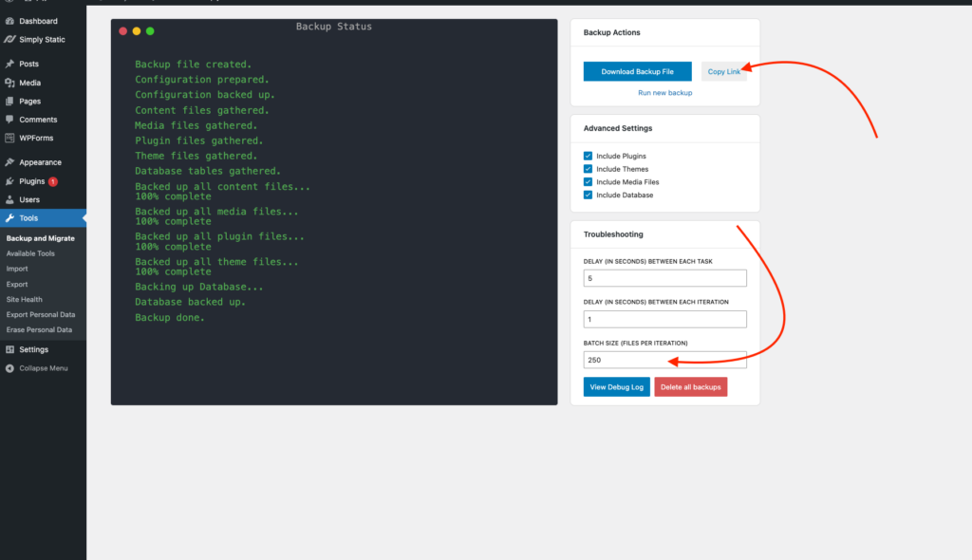Switch to the Site Health page
Viewport: 972px width, 560px height.
pos(27,300)
